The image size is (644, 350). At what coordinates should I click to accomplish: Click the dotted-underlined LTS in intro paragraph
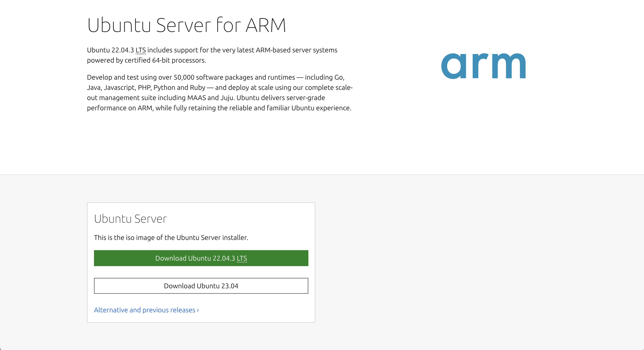140,50
